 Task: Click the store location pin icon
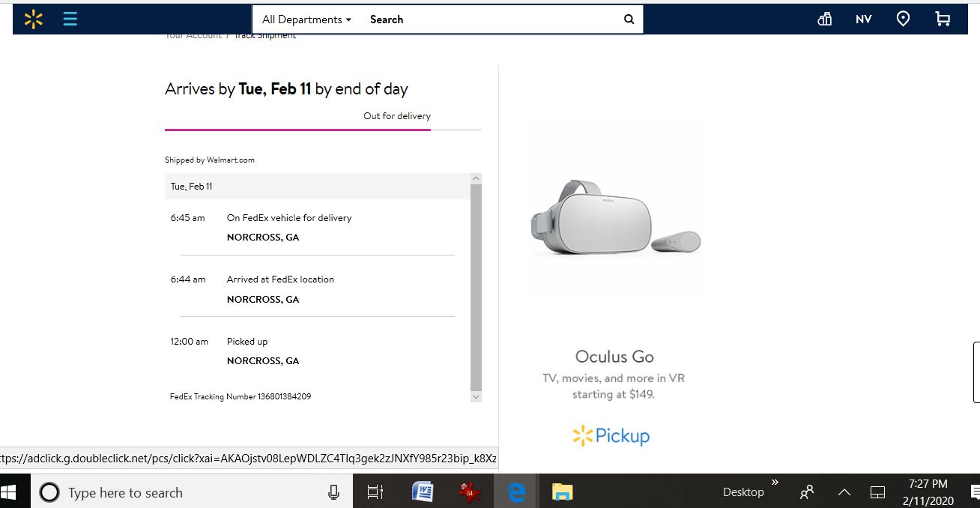point(903,19)
